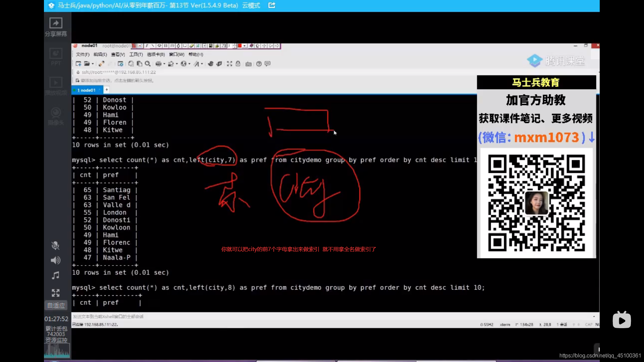Select the eraser tool in annotation toolbar
This screenshot has width=644, height=362.
192,46
